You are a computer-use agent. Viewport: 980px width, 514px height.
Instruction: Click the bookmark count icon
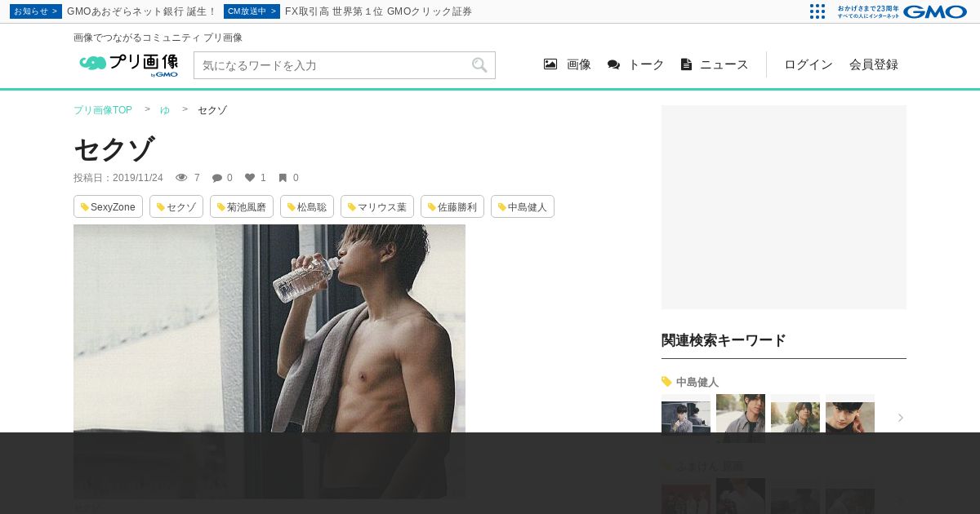[x=283, y=178]
